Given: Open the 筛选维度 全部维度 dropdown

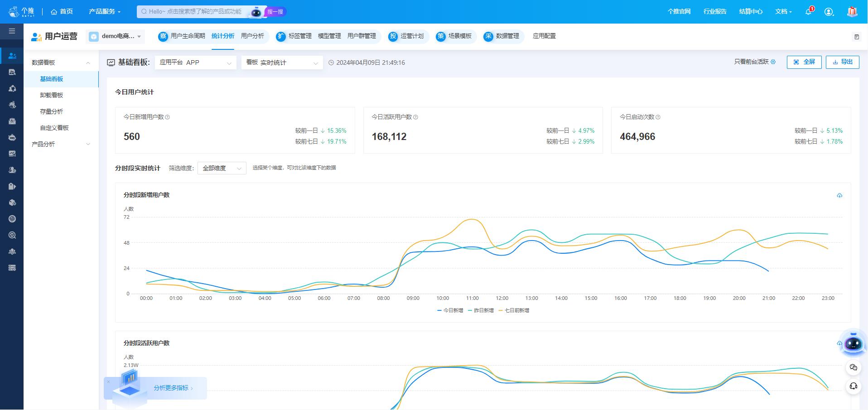Looking at the screenshot, I should [x=222, y=168].
